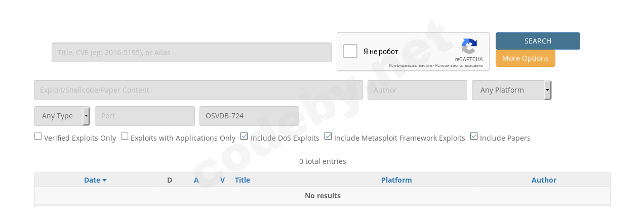644x217 pixels.
Task: Sort results by Platform column
Action: click(396, 180)
